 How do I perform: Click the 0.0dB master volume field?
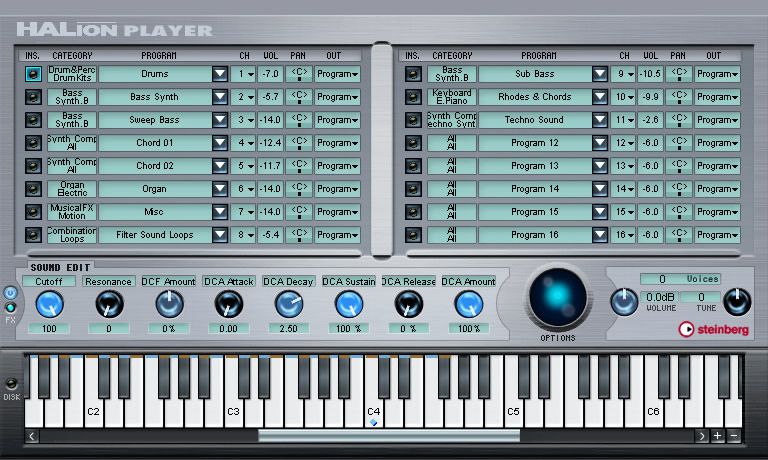660,297
